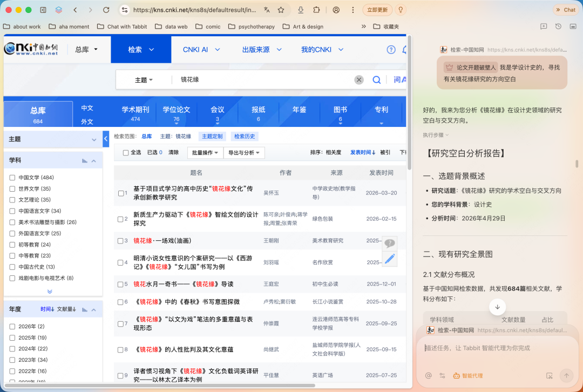Open the extensions puzzle icon
Viewport: 583px width, 392px height.
tap(316, 10)
